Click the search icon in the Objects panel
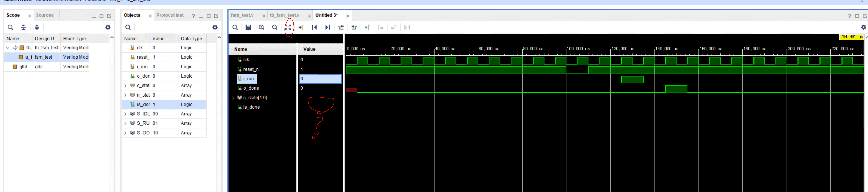This screenshot has height=192, width=868. click(128, 27)
